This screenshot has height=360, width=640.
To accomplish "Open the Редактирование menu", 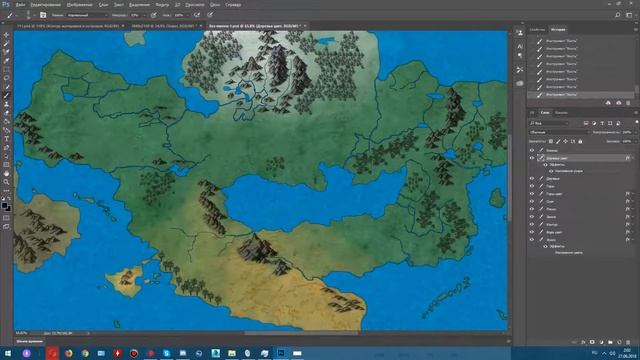I will 45,5.
